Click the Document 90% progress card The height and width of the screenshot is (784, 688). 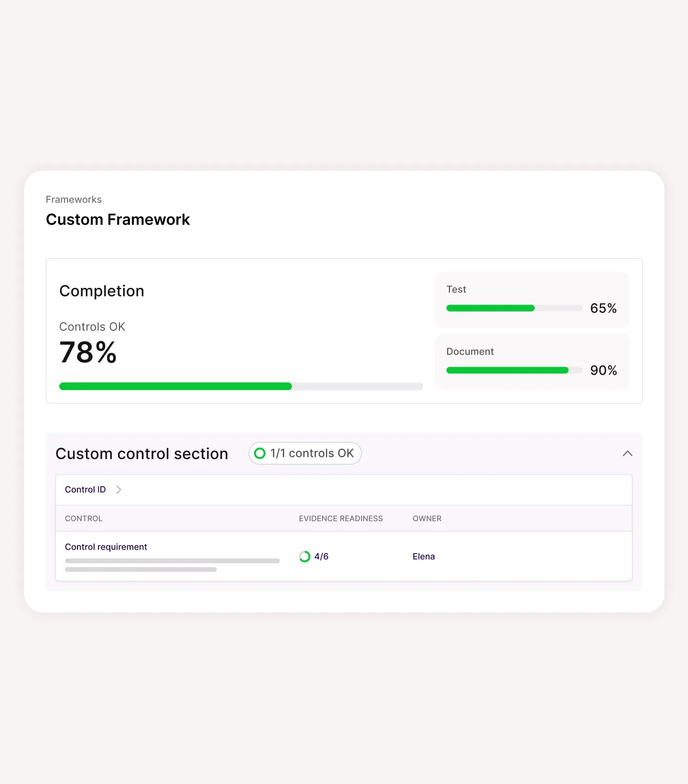[x=531, y=361]
